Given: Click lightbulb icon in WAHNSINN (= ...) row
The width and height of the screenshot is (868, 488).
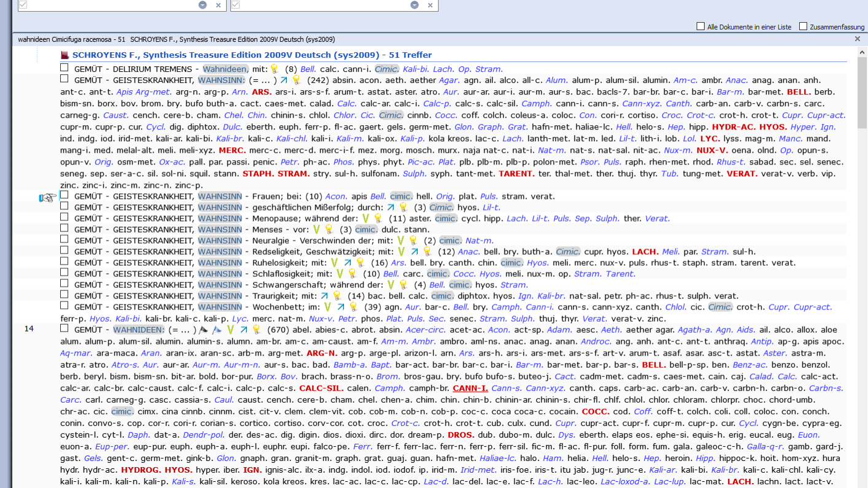Looking at the screenshot, I should [x=296, y=80].
